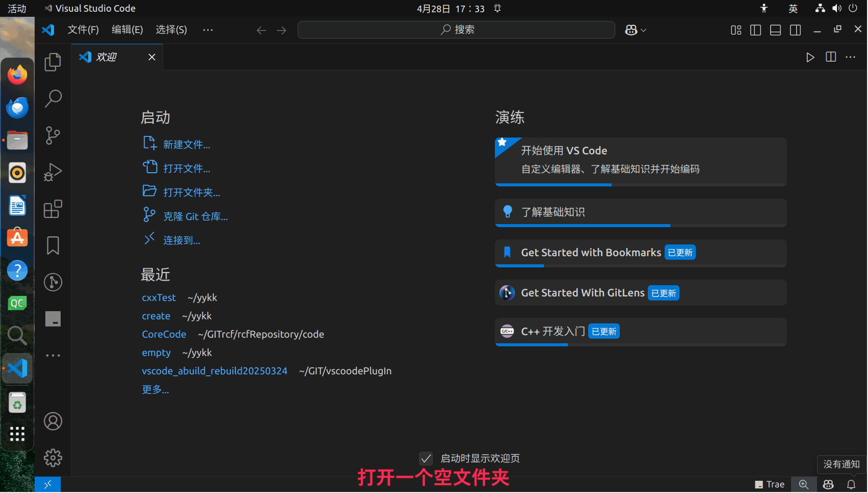Open the Run and Debug view

[52, 172]
